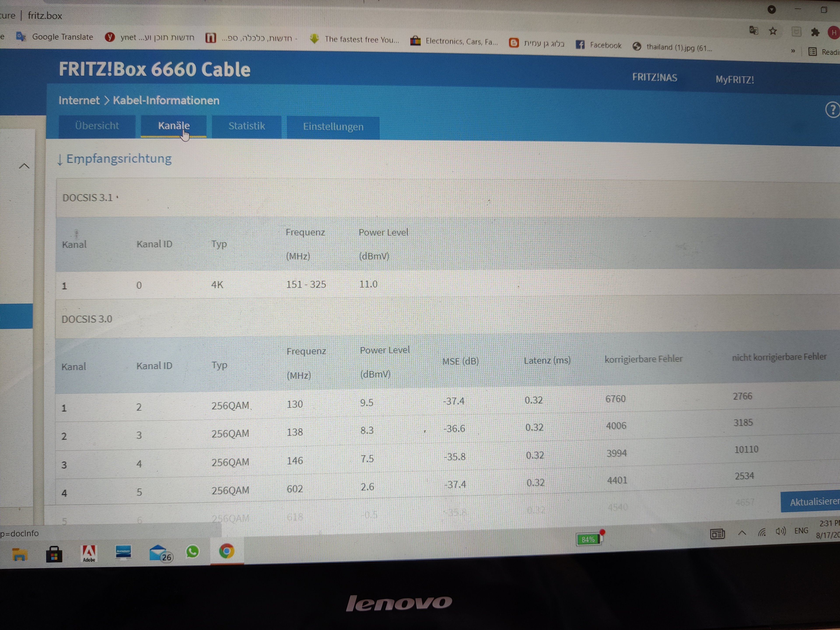Show hidden system tray icons
The width and height of the screenshot is (840, 630).
(742, 533)
